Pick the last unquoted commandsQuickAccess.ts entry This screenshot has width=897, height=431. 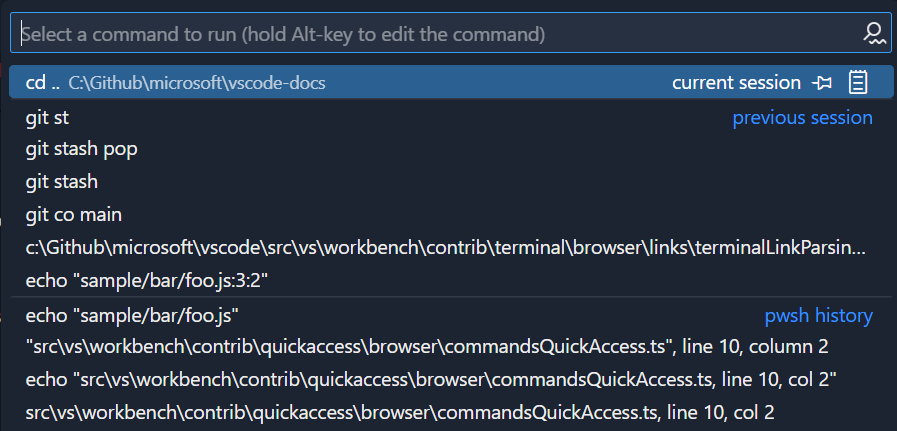pyautogui.click(x=400, y=412)
